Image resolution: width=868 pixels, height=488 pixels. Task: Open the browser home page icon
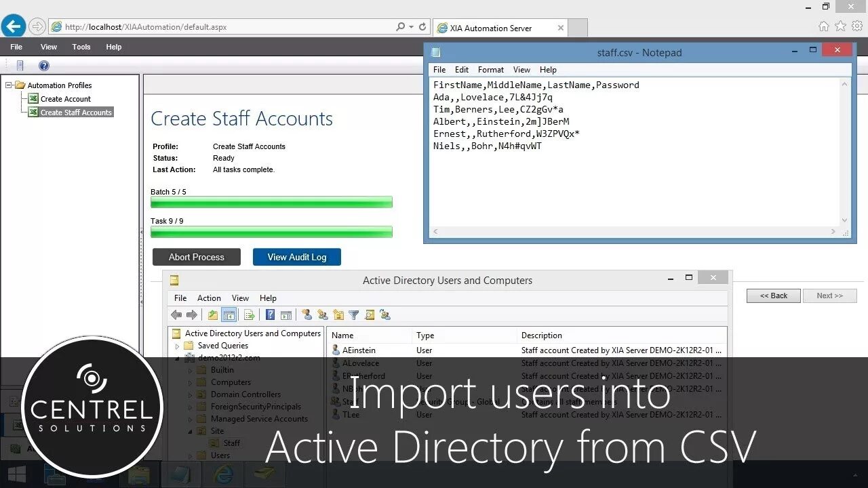(823, 26)
